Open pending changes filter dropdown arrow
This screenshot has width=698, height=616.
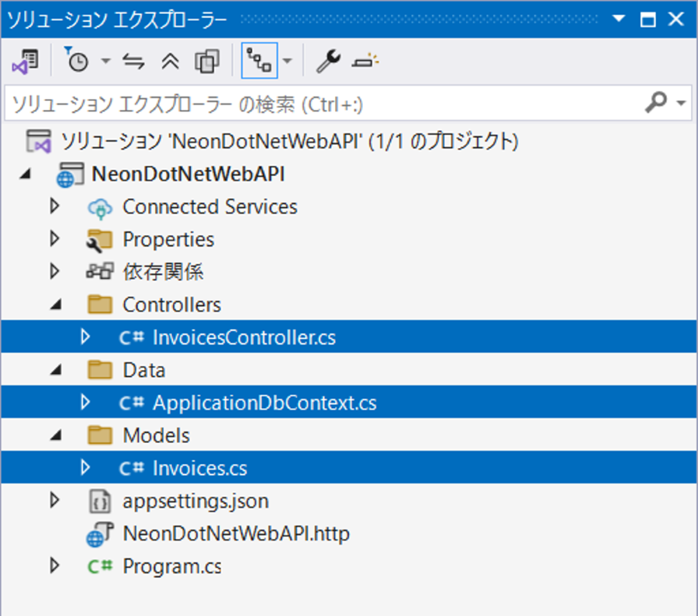(105, 62)
